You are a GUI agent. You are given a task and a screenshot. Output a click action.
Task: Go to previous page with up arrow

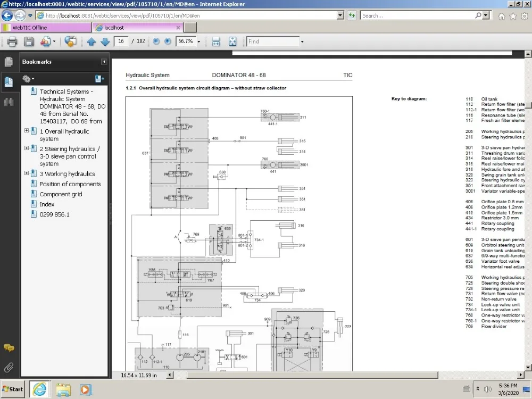92,41
